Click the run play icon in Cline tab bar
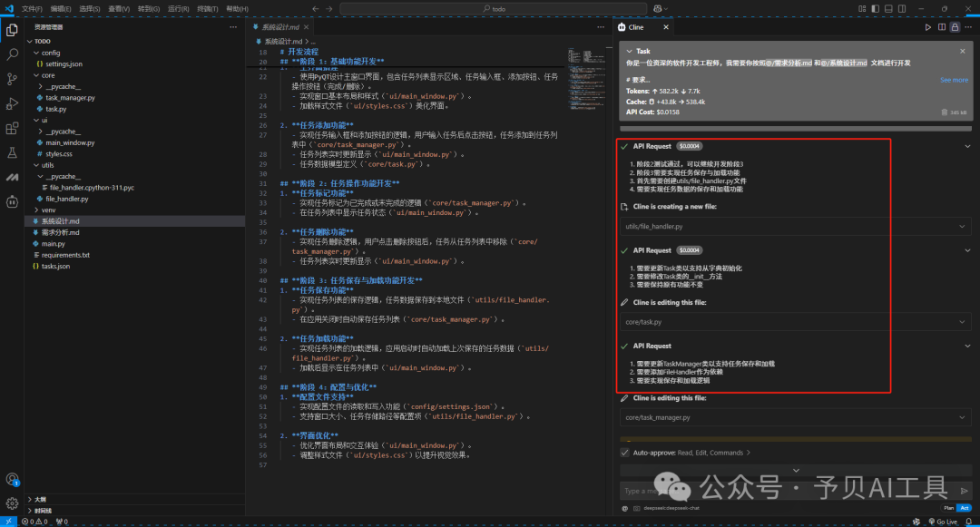 [x=928, y=27]
